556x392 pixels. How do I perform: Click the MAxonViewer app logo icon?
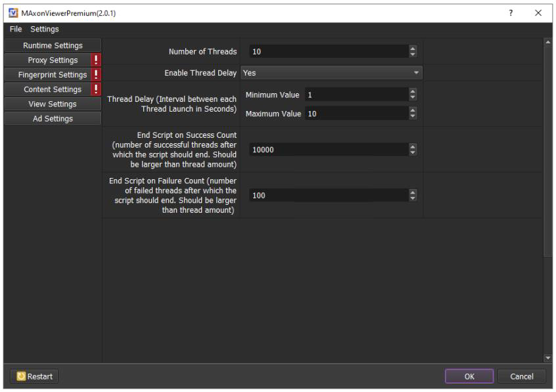click(12, 13)
